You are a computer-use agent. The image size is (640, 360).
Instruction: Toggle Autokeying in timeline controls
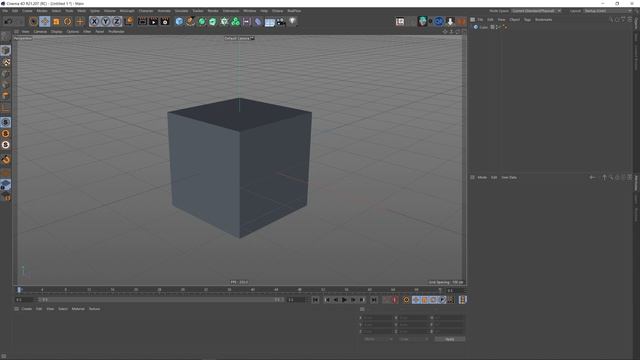[395, 300]
